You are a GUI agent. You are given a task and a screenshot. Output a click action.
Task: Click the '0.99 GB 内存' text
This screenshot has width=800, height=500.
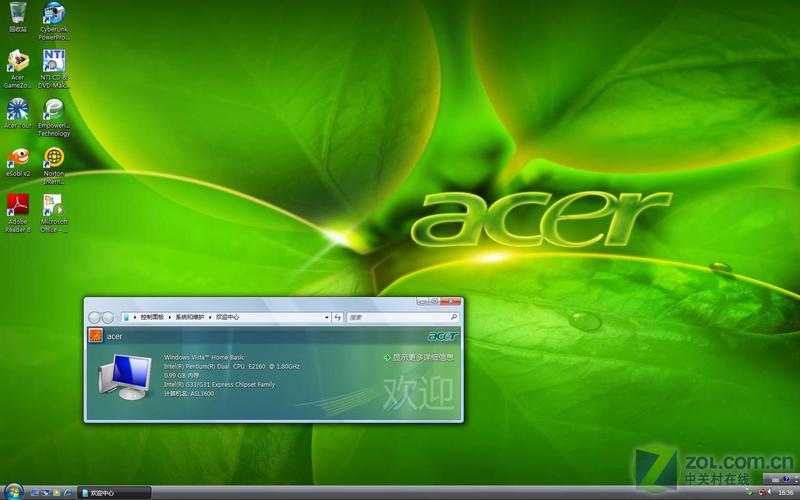182,375
